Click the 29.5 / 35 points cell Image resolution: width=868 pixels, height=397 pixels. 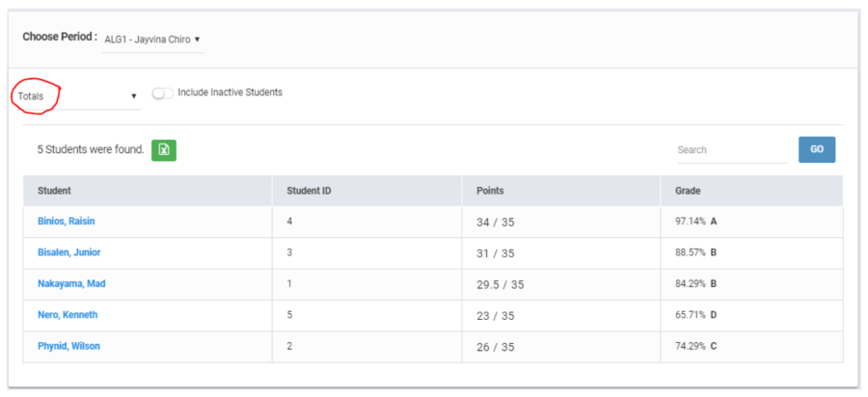click(x=500, y=284)
